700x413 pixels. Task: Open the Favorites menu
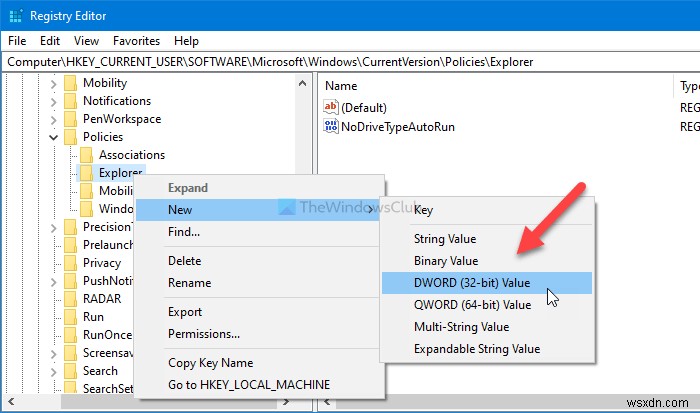pyautogui.click(x=136, y=41)
